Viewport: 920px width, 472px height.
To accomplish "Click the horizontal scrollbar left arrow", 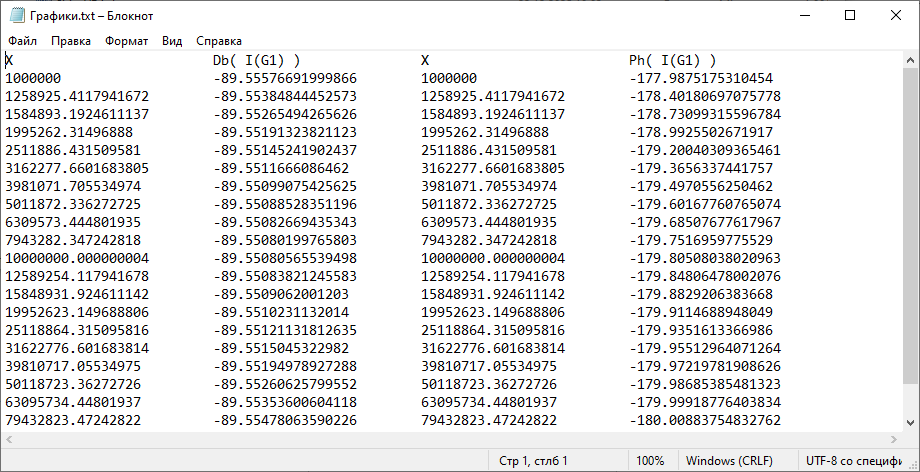I will click(9, 439).
